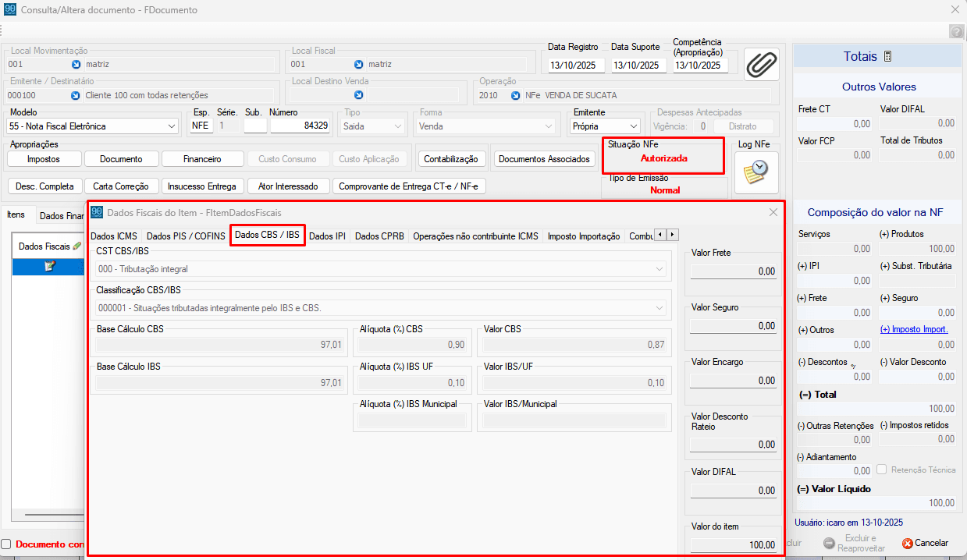Screen dimensions: 967x560
Task: Expand the Classificação CBS/IBS dropdown
Action: tap(660, 308)
